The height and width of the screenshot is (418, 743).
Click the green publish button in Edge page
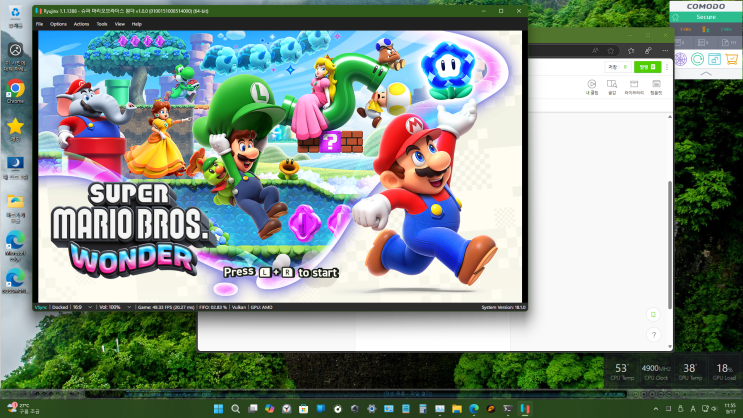tap(648, 67)
